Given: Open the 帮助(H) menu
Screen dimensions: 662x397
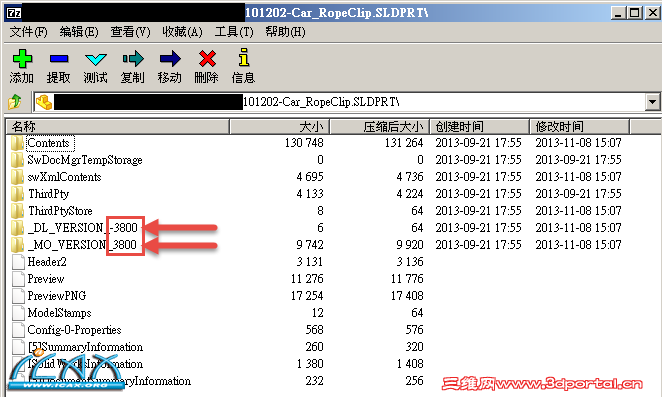Looking at the screenshot, I should [285, 32].
